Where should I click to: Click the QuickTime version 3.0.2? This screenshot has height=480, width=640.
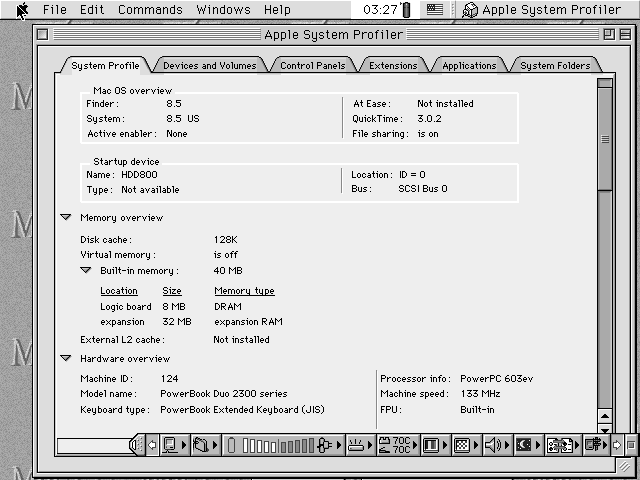[x=429, y=119]
